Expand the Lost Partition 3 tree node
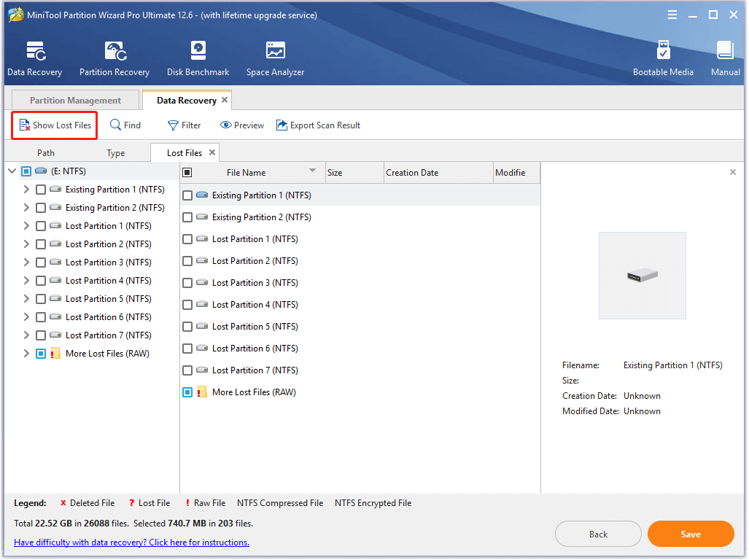This screenshot has width=749, height=560. pyautogui.click(x=26, y=262)
